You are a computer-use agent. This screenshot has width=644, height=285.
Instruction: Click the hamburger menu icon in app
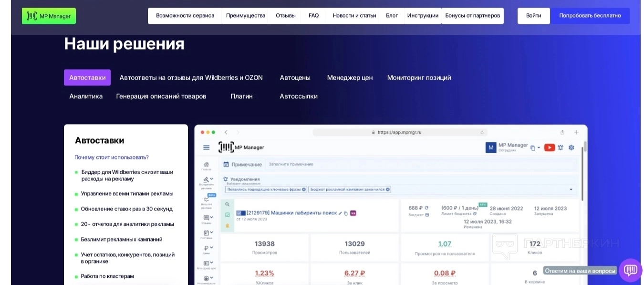[x=206, y=148]
